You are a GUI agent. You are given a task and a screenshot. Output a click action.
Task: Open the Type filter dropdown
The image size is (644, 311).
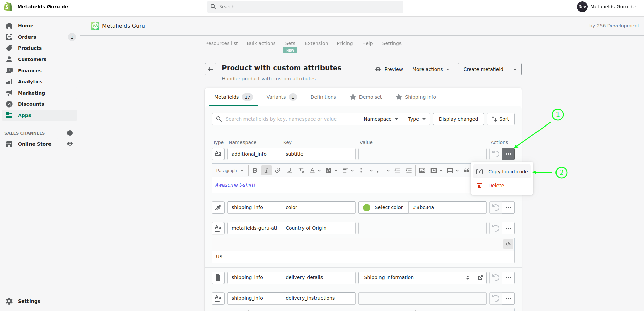point(416,119)
